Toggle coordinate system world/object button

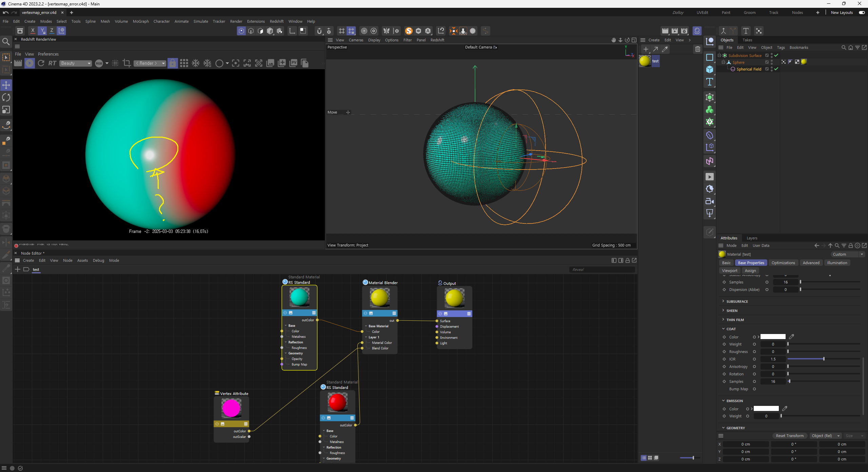pyautogui.click(x=61, y=31)
